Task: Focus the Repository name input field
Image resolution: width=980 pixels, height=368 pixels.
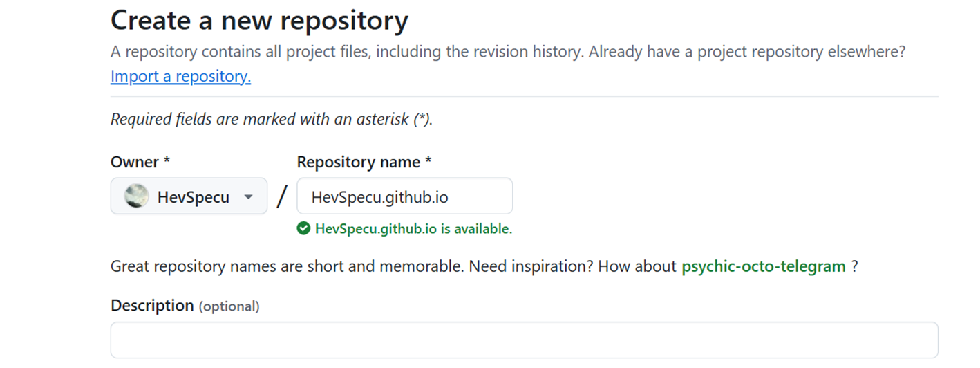Action: pyautogui.click(x=405, y=196)
